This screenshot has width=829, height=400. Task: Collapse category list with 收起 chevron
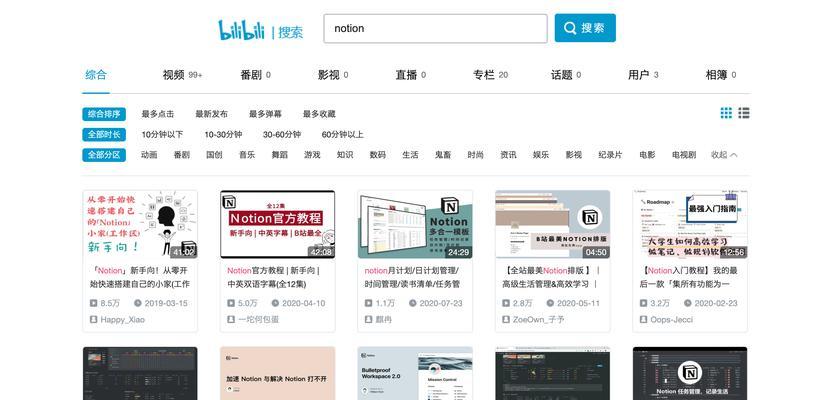click(724, 155)
